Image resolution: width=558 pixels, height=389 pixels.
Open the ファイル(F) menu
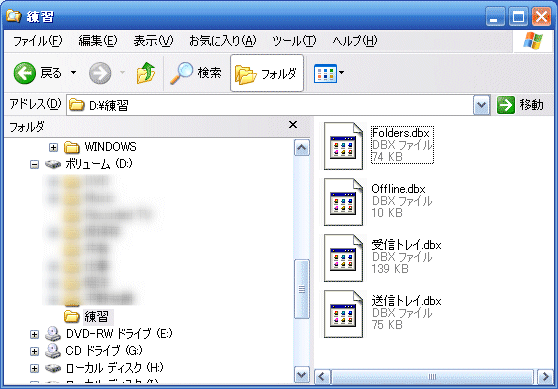pos(37,41)
